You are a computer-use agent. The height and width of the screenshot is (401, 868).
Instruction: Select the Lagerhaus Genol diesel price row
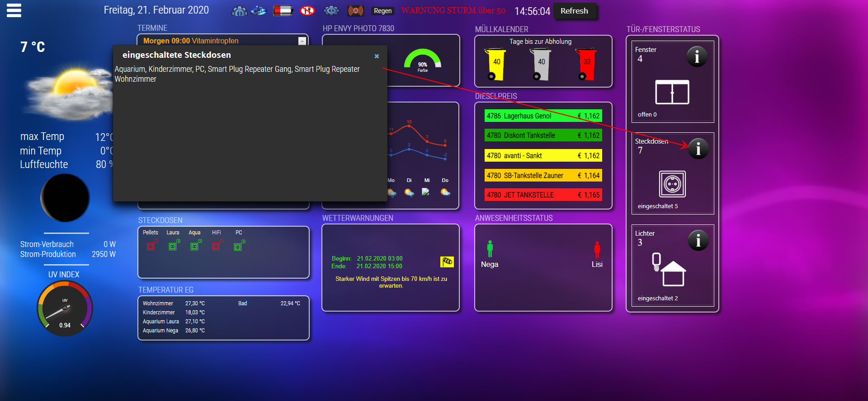click(x=543, y=116)
